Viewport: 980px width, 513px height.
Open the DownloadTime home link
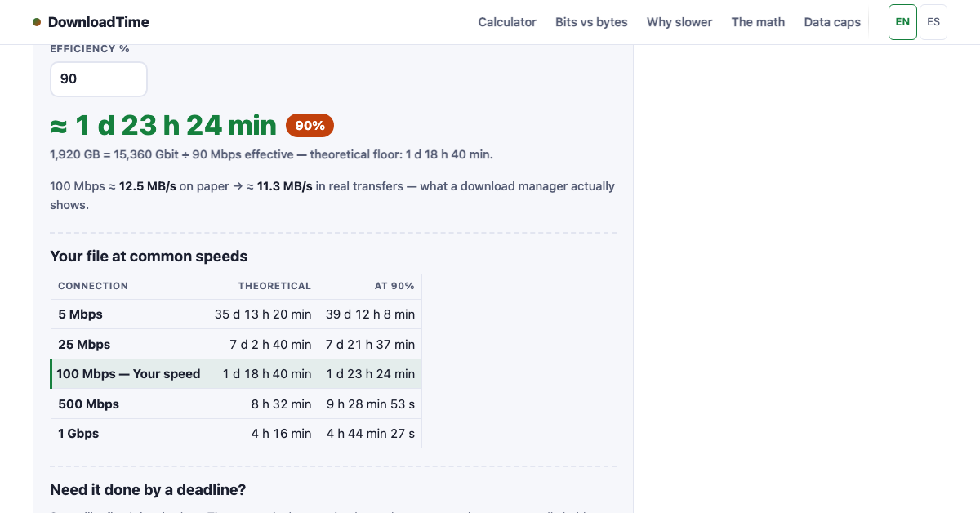click(91, 22)
